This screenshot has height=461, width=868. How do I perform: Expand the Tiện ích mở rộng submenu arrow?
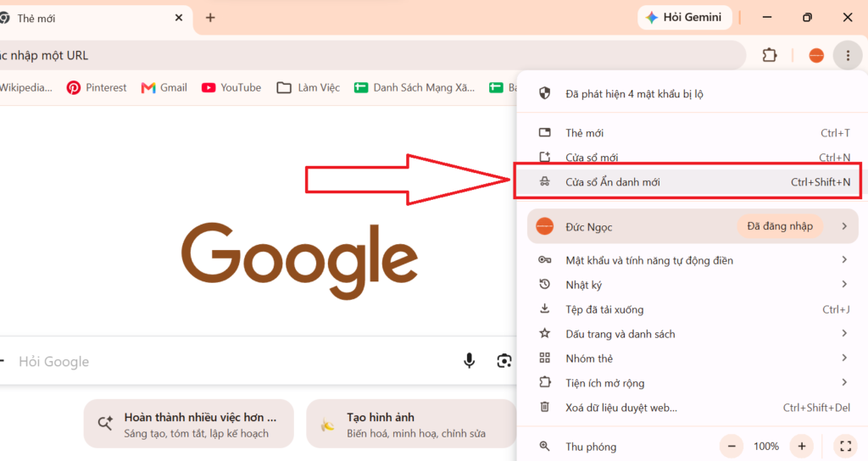coord(844,382)
